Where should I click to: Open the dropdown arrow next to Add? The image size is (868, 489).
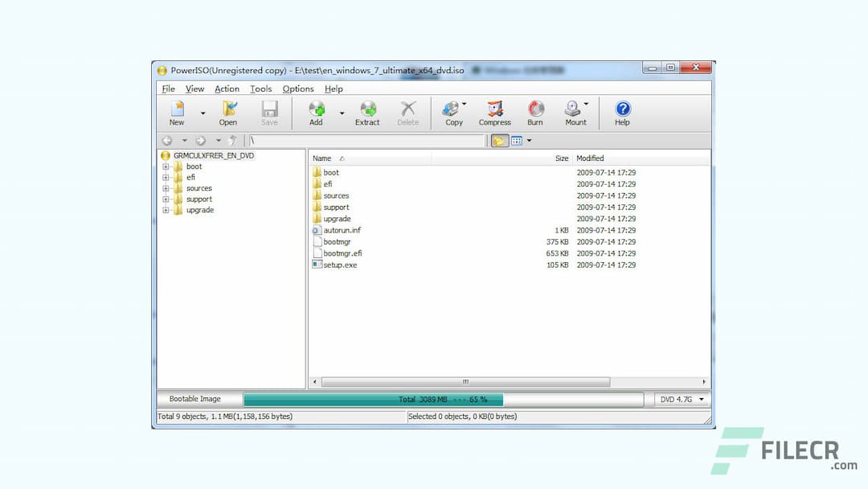[342, 111]
